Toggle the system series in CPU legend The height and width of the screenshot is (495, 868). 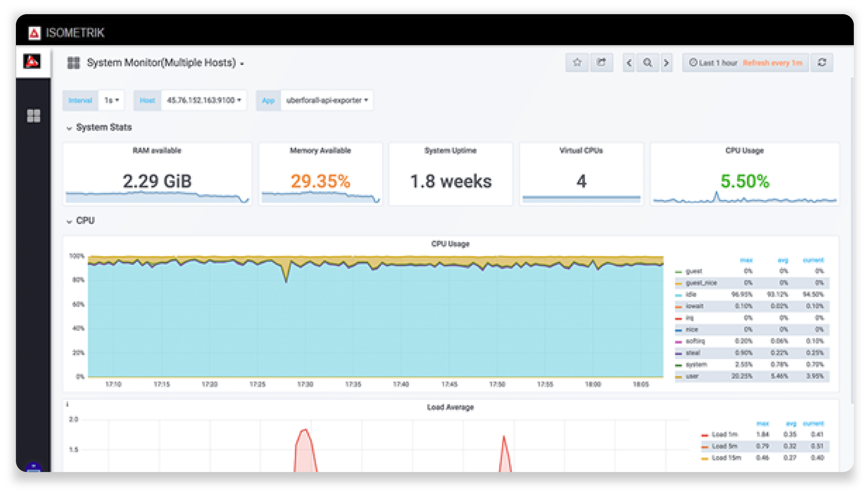[696, 364]
